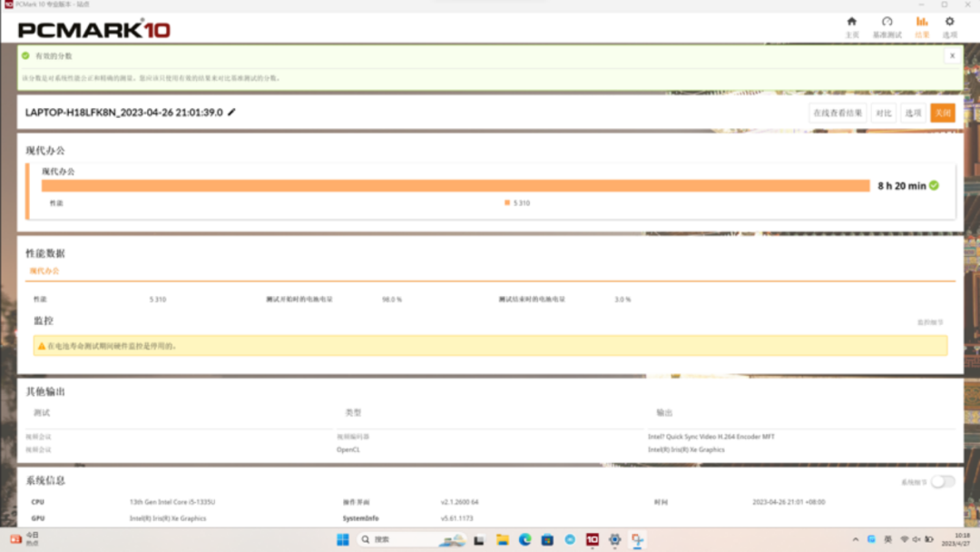980x552 pixels.
Task: Expand 监控细节 monitoring details
Action: pos(930,322)
